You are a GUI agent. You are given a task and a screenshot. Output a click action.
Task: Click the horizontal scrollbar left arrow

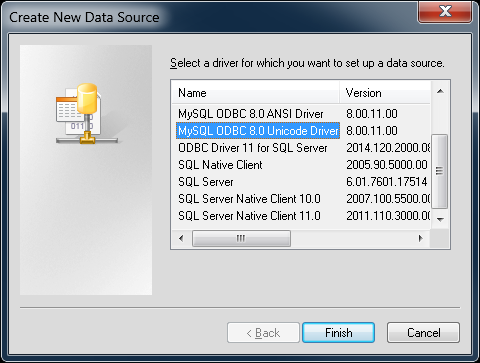(x=181, y=239)
